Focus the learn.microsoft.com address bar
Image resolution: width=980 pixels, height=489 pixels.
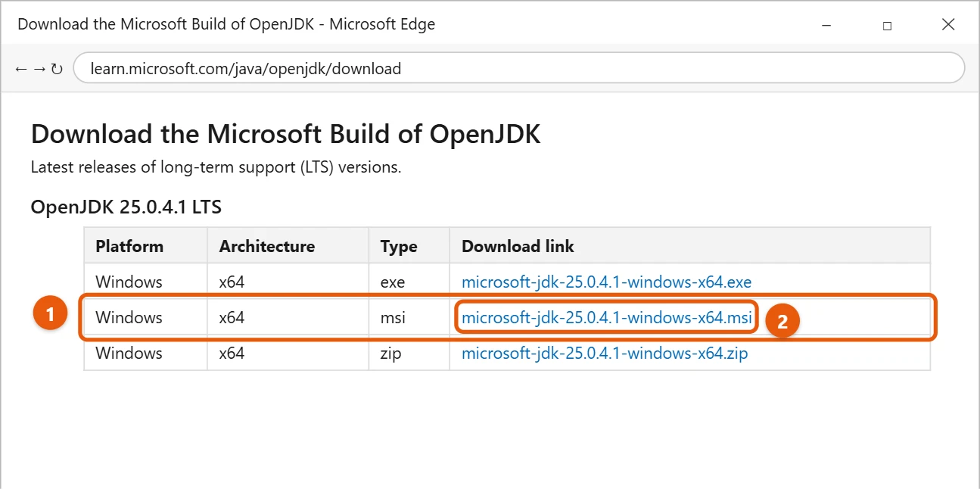[518, 68]
